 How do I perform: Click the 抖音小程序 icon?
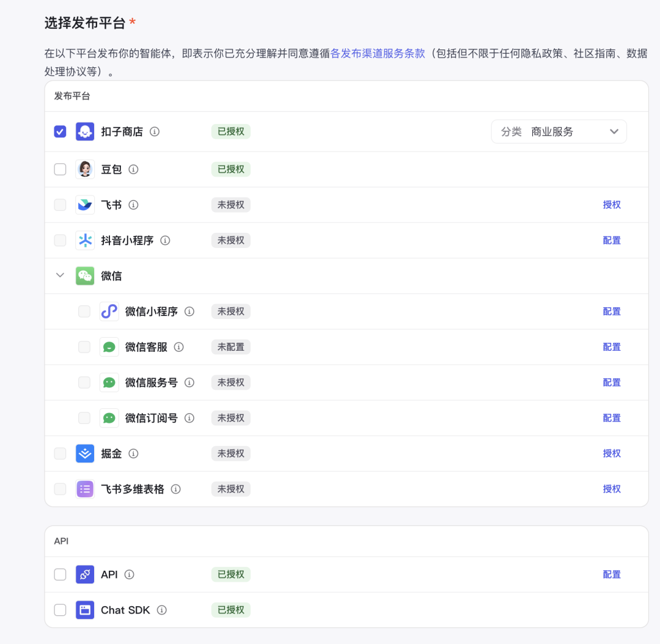click(x=84, y=240)
